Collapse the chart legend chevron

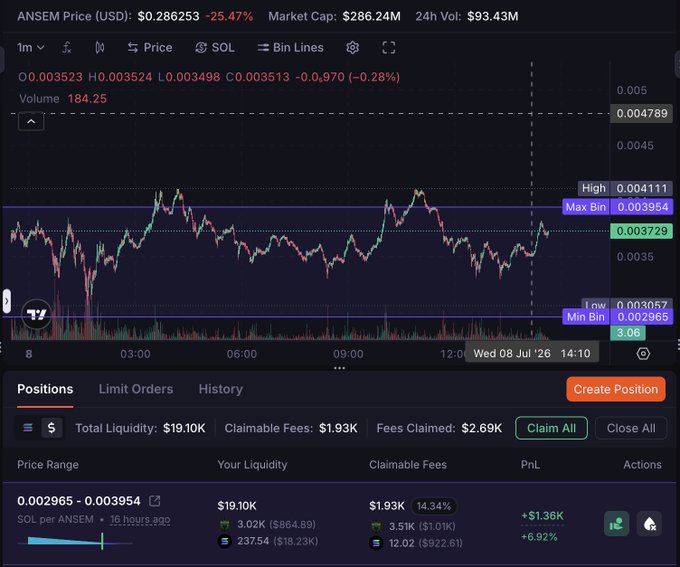coord(31,121)
